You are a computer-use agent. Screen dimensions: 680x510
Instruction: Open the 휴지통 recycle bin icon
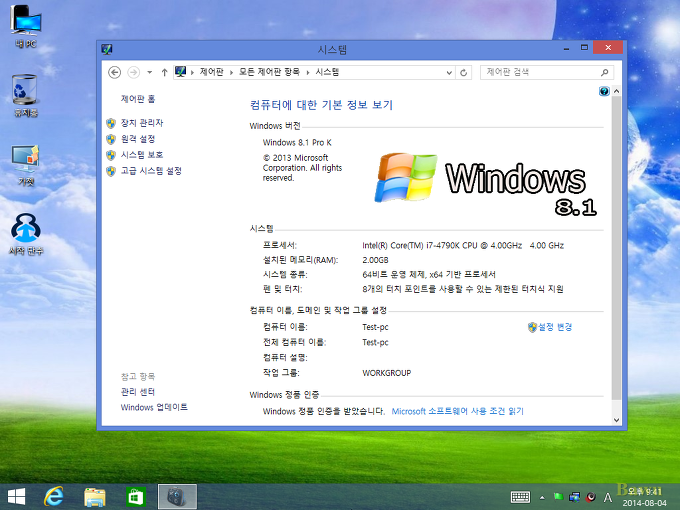point(25,95)
